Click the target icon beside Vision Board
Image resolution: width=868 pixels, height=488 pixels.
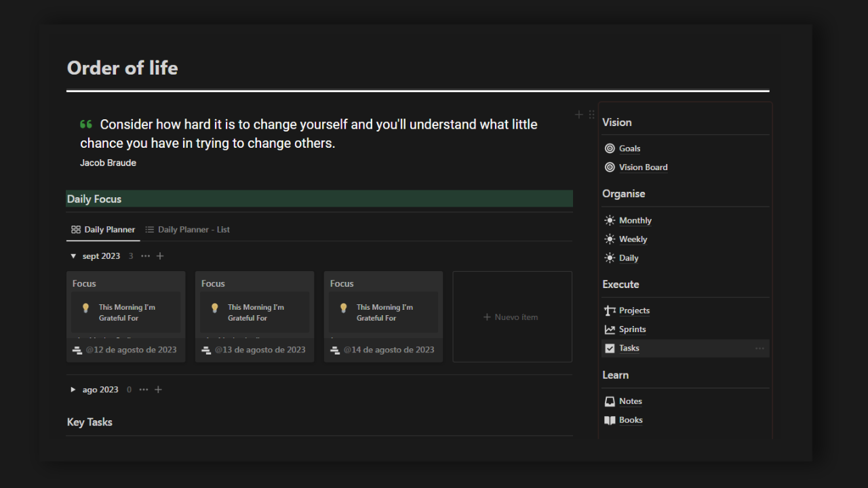(610, 167)
